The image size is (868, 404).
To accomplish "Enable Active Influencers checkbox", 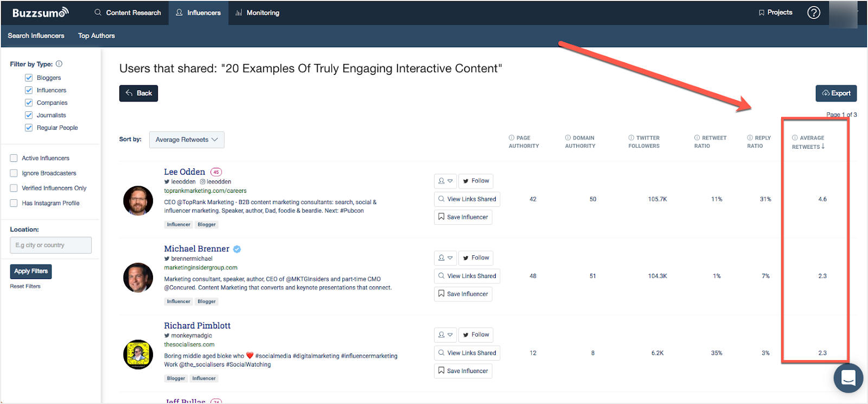I will [x=14, y=158].
